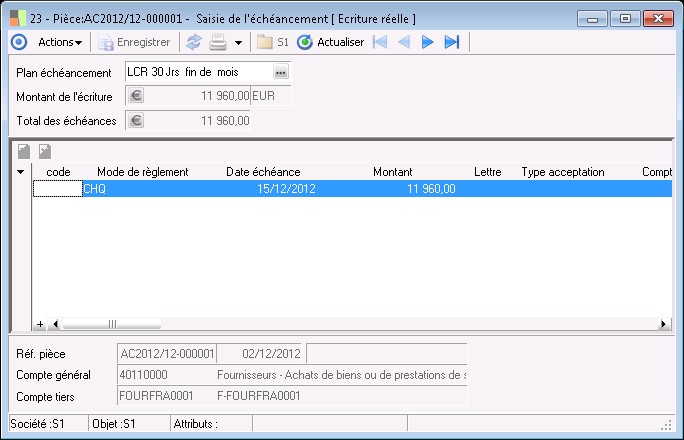The width and height of the screenshot is (684, 440).
Task: Click the empty code cell in CHQ row
Action: [58, 188]
